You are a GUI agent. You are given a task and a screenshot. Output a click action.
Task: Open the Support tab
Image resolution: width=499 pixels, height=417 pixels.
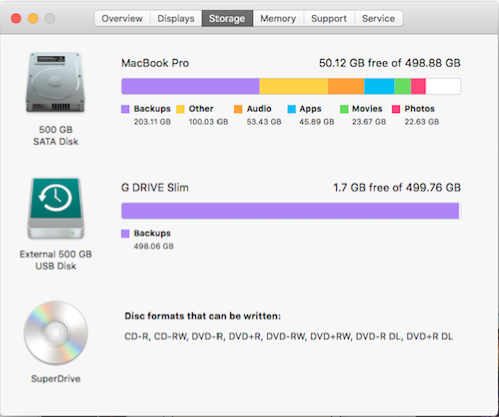pos(329,18)
